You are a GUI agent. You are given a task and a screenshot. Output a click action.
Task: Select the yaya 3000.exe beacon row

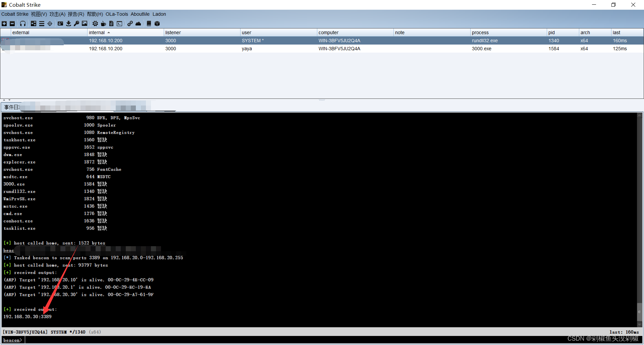(322, 49)
